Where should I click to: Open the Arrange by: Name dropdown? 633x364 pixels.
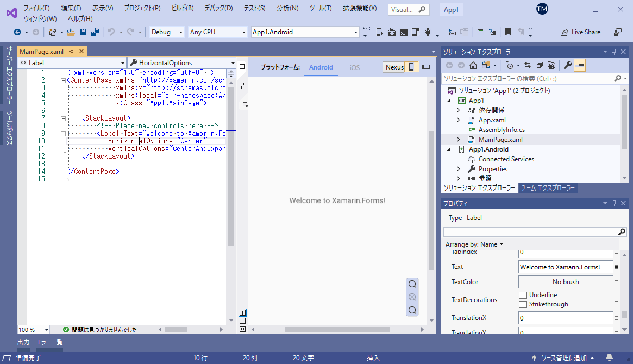click(x=474, y=244)
